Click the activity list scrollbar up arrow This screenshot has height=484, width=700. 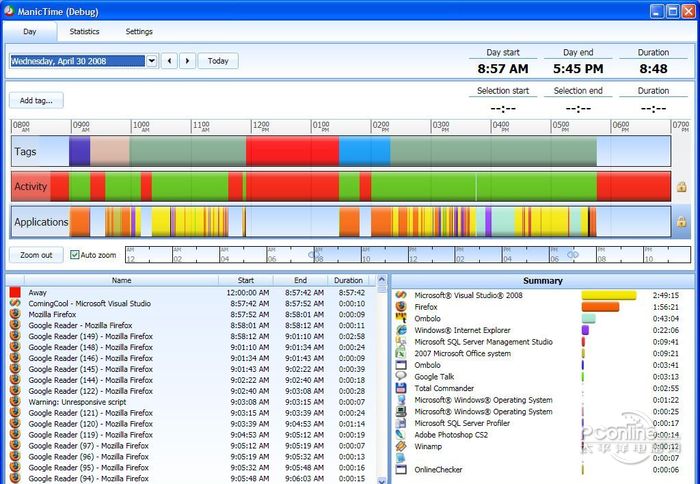pyautogui.click(x=382, y=280)
